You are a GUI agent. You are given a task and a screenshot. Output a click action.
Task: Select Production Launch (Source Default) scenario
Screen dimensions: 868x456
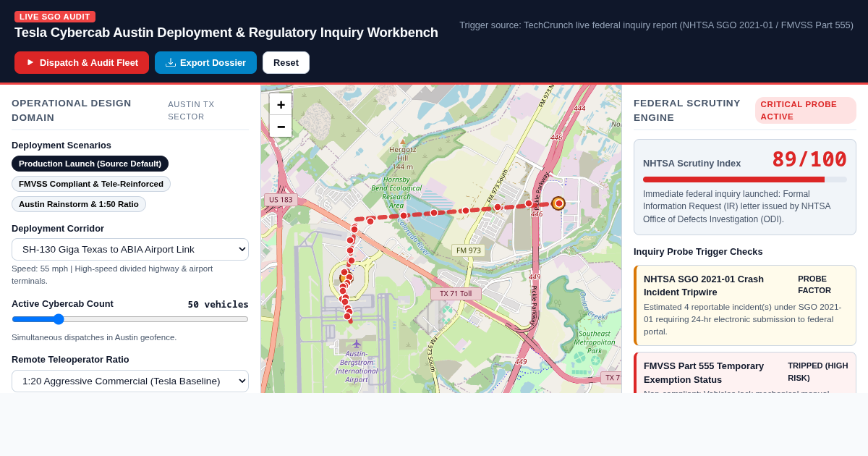pyautogui.click(x=90, y=164)
